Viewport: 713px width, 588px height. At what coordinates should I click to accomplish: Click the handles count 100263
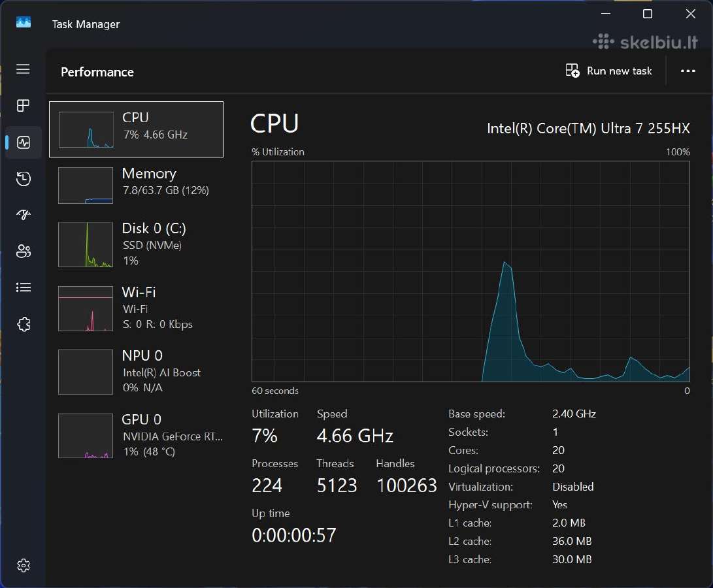406,485
